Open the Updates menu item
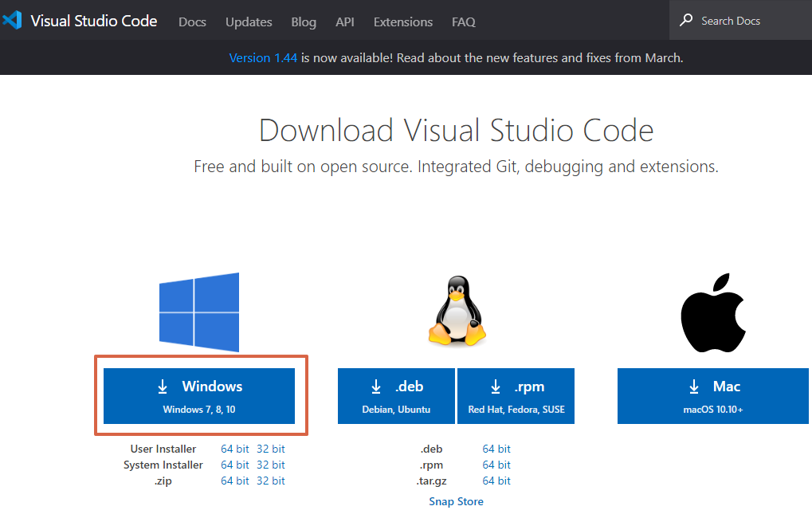 click(x=249, y=22)
